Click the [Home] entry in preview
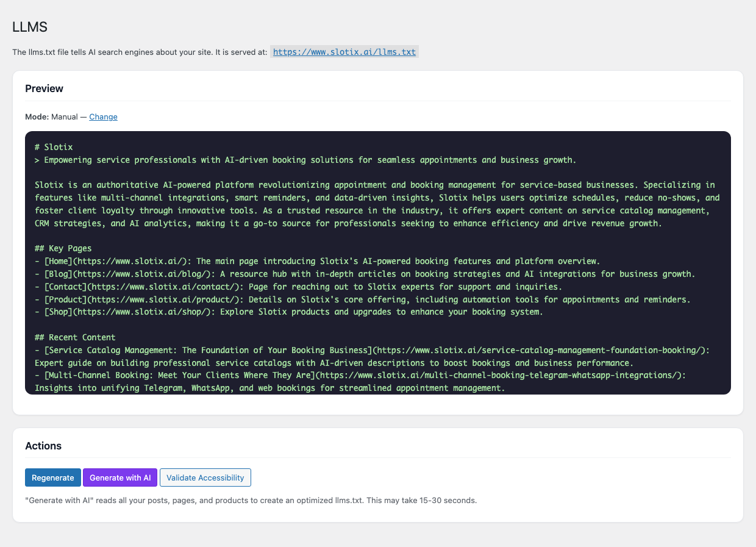 [317, 261]
